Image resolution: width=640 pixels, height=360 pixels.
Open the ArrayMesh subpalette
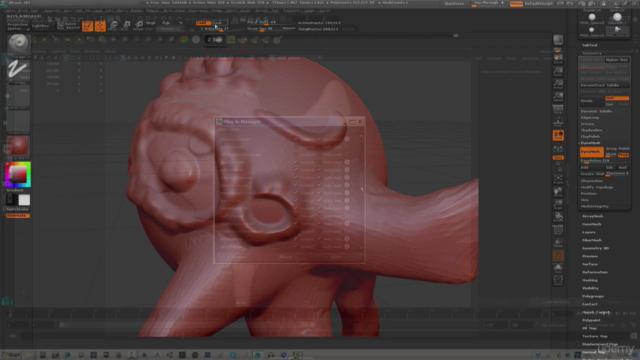pos(593,216)
